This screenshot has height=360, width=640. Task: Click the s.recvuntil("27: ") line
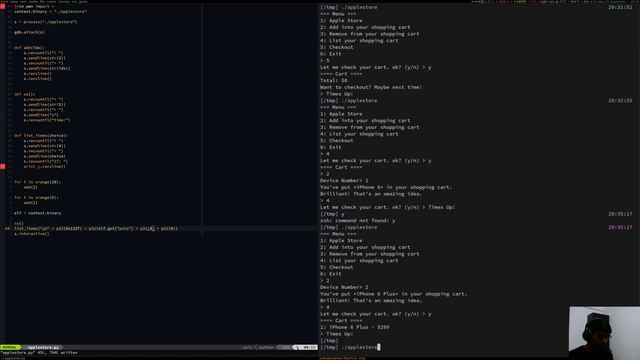46,162
